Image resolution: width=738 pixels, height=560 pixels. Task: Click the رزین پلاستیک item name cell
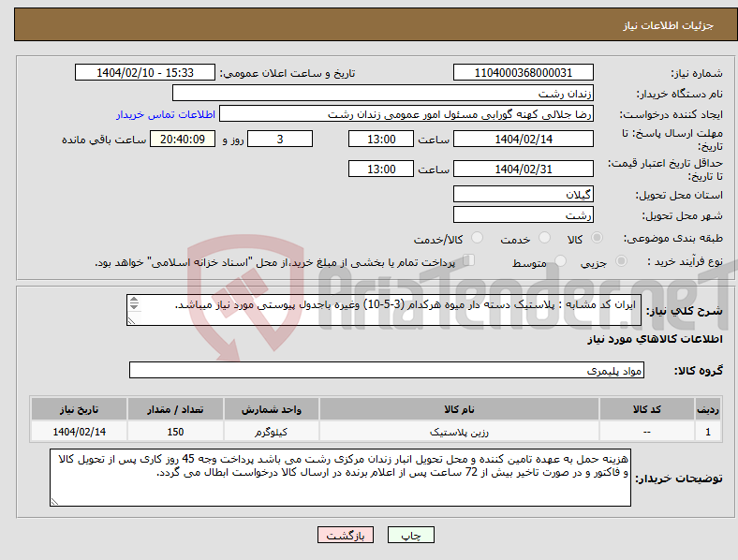coord(459,432)
